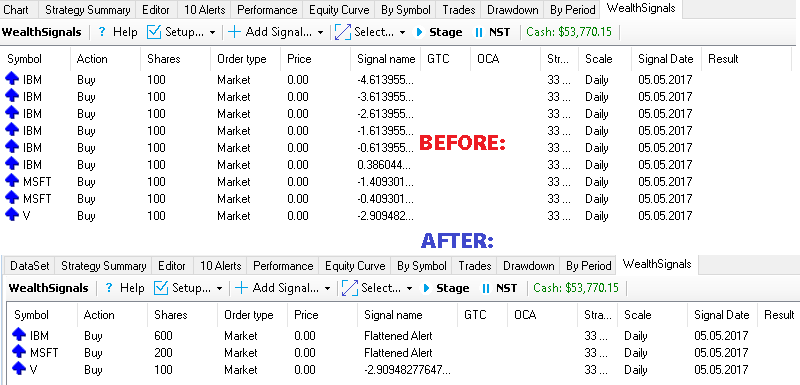Sort by Signal Date column header in top list
This screenshot has width=800, height=385.
click(x=665, y=59)
